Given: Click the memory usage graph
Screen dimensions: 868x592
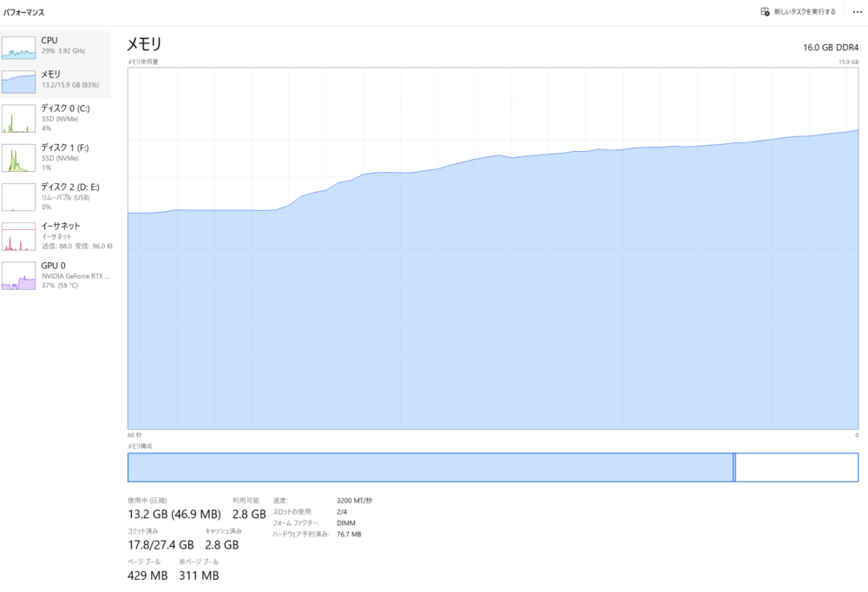Looking at the screenshot, I should 493,248.
